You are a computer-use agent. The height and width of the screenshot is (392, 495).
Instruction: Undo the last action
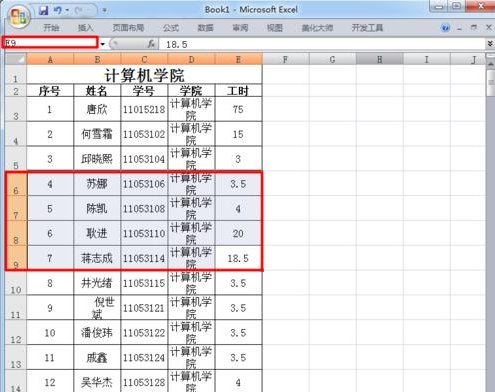(58, 10)
